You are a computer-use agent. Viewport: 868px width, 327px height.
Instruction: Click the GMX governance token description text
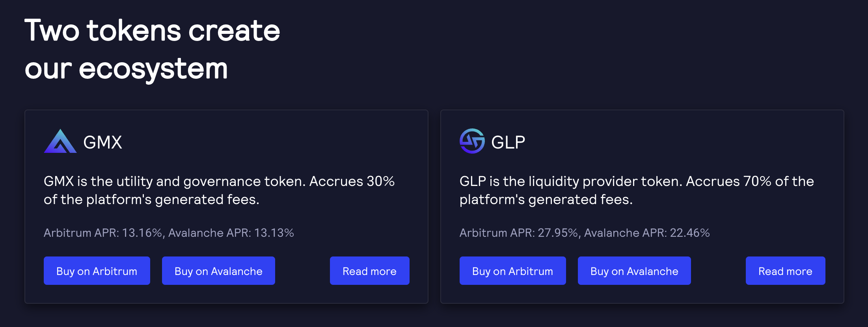point(219,190)
